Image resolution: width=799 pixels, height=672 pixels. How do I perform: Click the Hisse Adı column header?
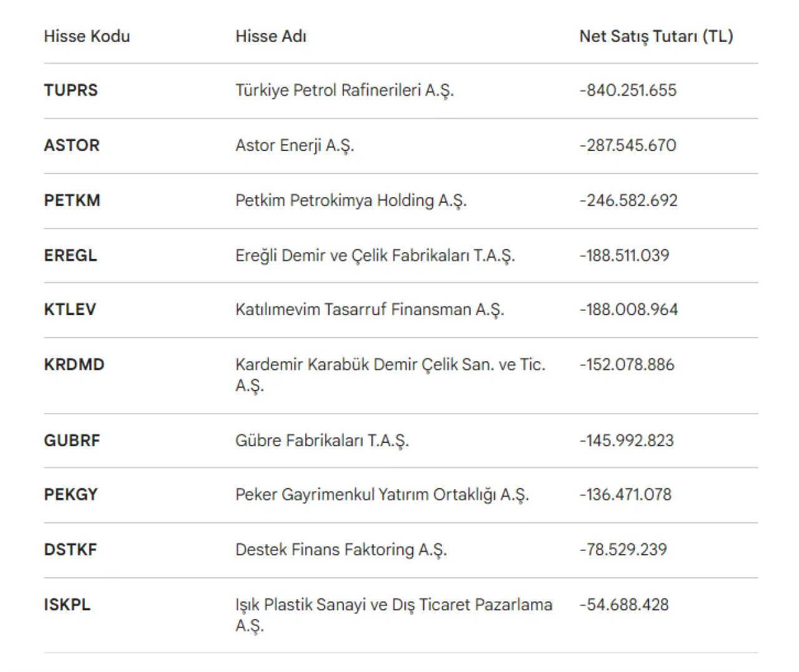coord(271,36)
